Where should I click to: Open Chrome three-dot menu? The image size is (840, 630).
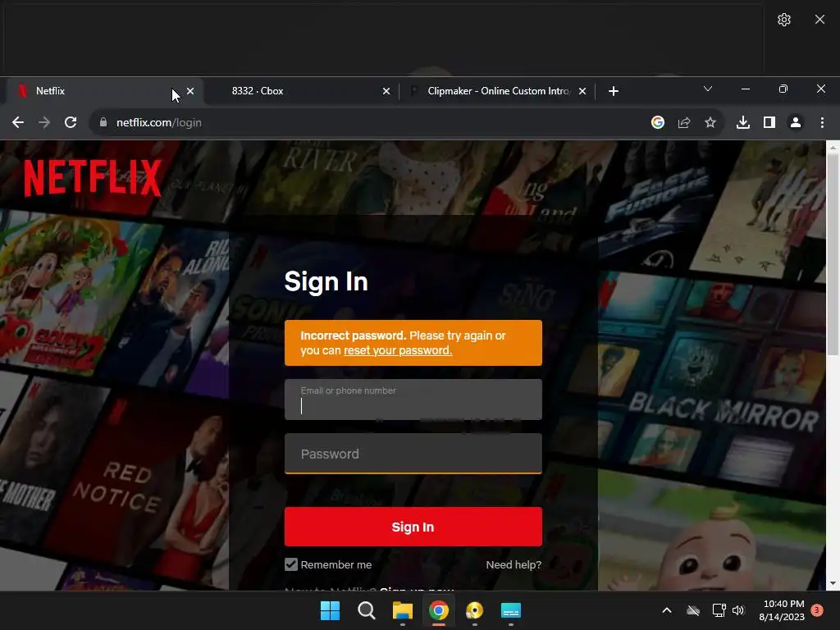coord(822,122)
